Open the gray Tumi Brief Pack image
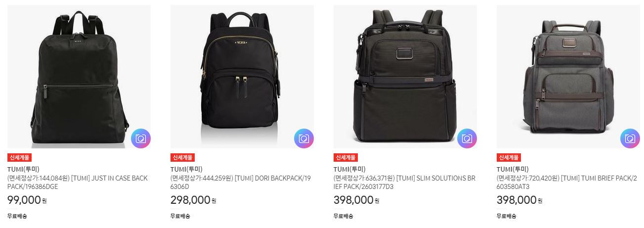The width and height of the screenshot is (644, 228). pyautogui.click(x=568, y=77)
